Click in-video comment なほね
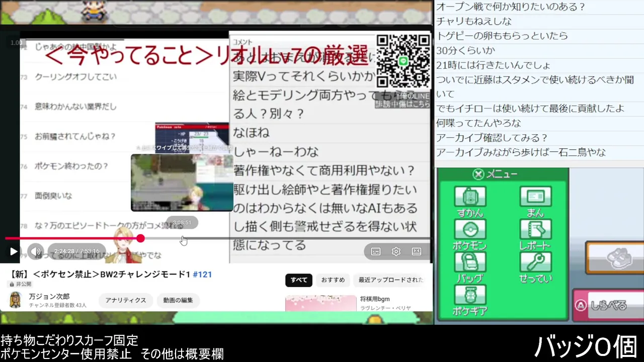 (x=251, y=133)
